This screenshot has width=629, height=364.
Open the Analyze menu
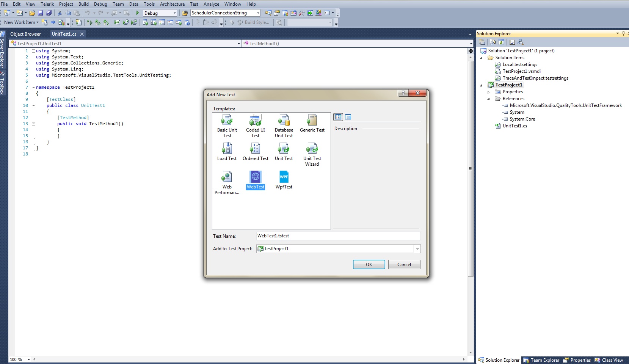(x=211, y=4)
